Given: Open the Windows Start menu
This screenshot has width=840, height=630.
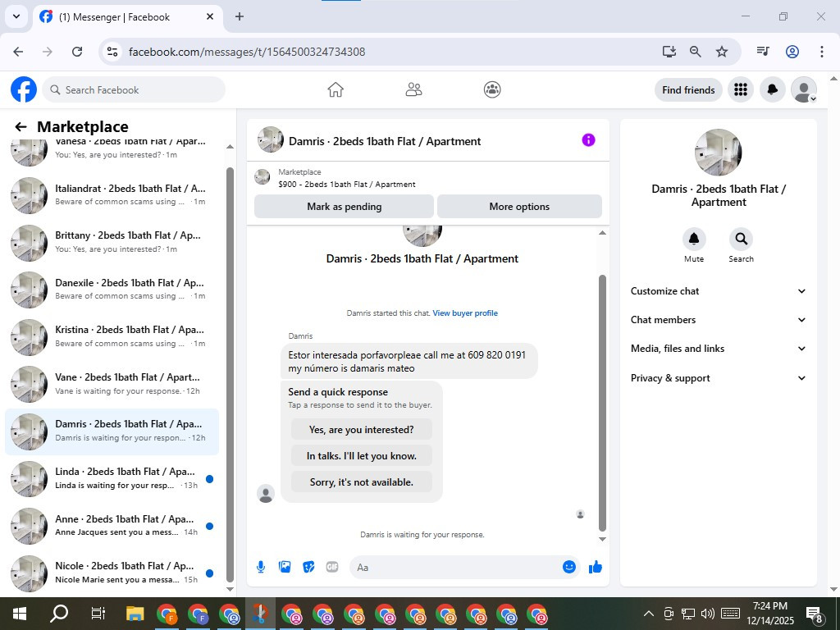Looking at the screenshot, I should coord(20,614).
